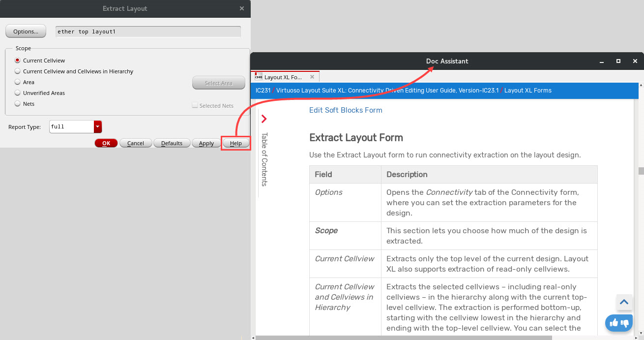
Task: Click the Doc Assistant horizontal scrollbar
Action: [404, 338]
